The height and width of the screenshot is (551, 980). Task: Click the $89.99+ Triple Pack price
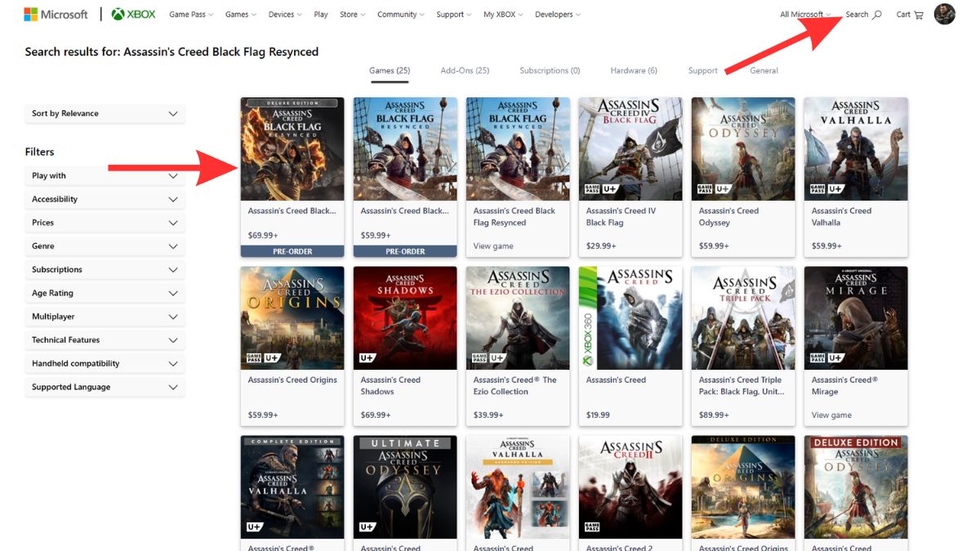[714, 415]
